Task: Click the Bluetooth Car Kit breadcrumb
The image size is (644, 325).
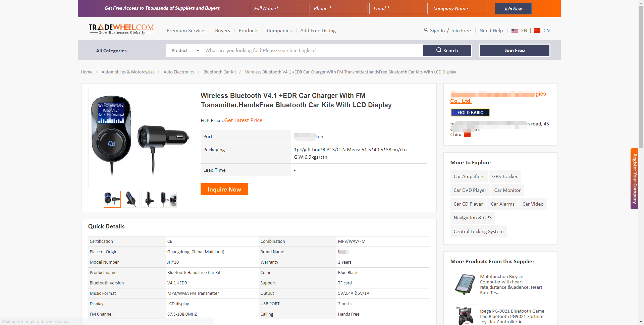Action: [220, 72]
